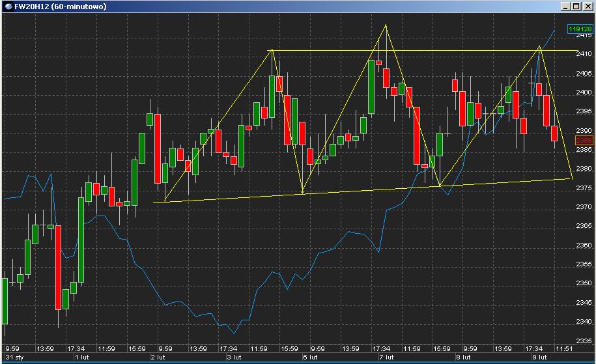Select the red 2388 current price label
596x364 pixels.
pyautogui.click(x=584, y=140)
